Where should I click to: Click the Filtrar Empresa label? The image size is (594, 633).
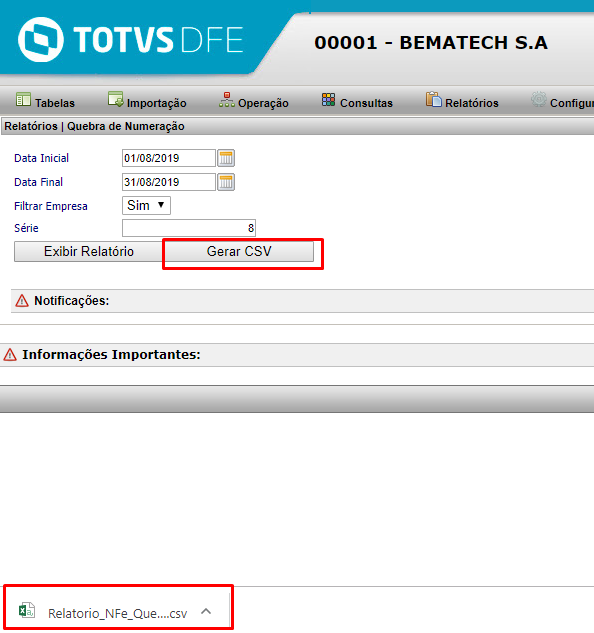(51, 206)
